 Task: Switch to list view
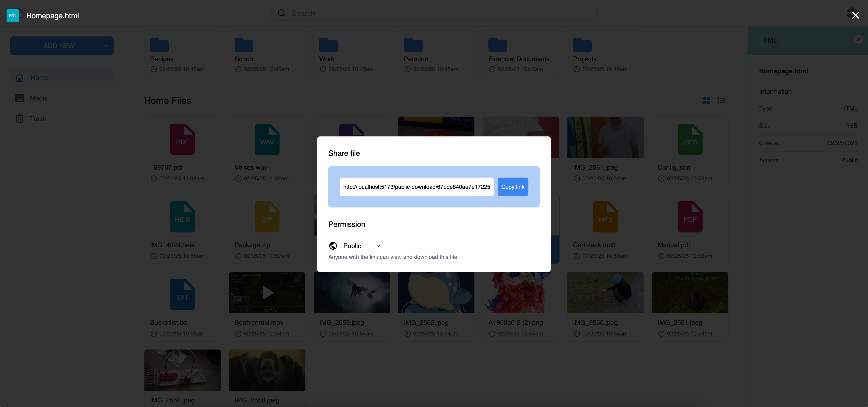(721, 100)
